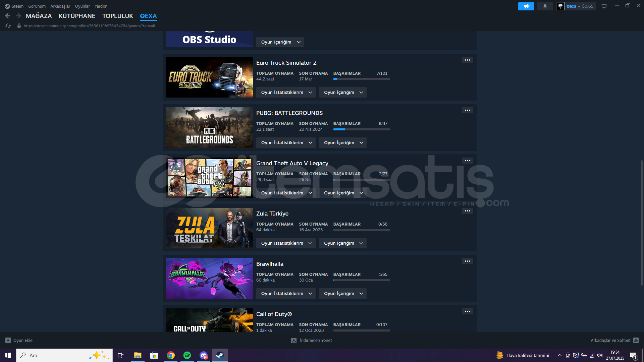This screenshot has height=362, width=644.
Task: Click the forward navigation arrow
Action: pos(18,16)
